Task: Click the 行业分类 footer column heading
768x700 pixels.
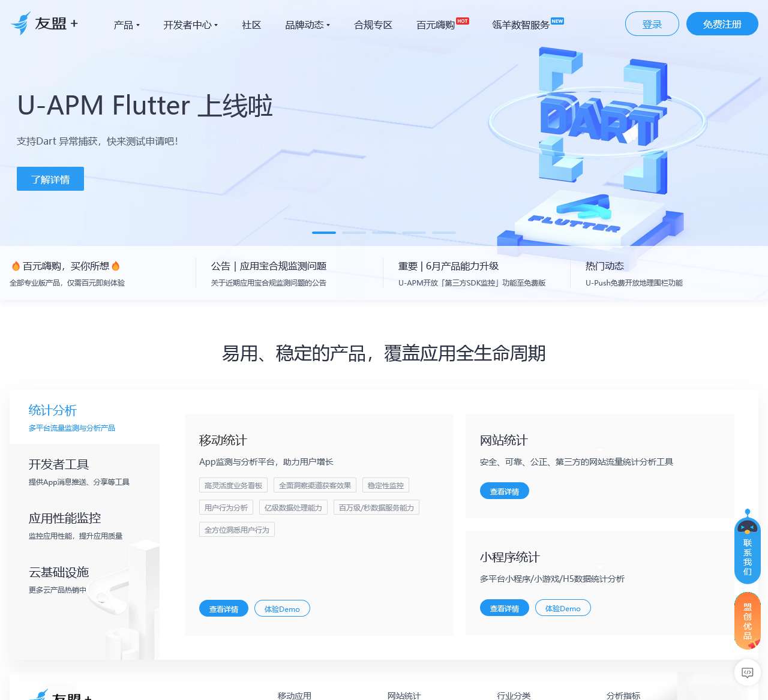Action: click(514, 695)
